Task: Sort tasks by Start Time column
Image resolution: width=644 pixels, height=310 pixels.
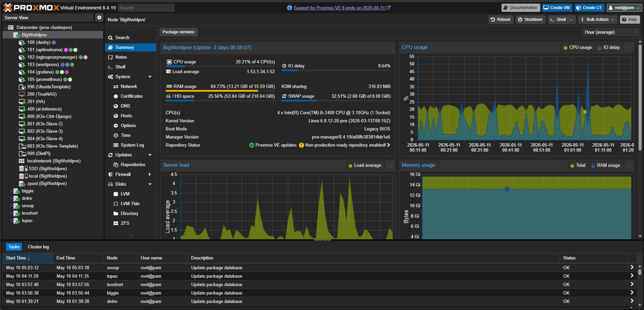Action: tap(28, 258)
